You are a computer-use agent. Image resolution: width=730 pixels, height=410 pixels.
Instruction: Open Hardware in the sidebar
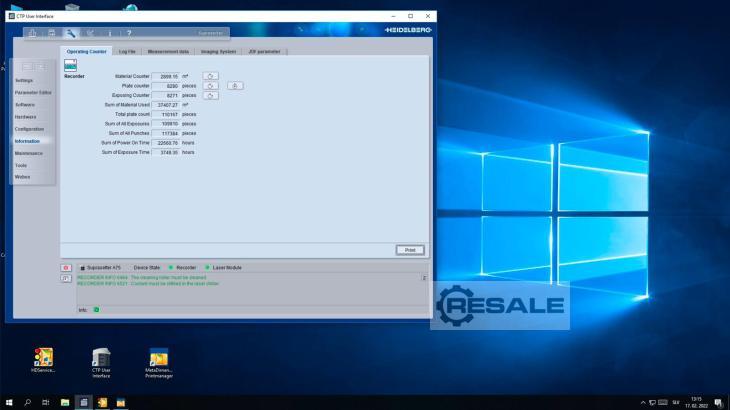tap(25, 117)
